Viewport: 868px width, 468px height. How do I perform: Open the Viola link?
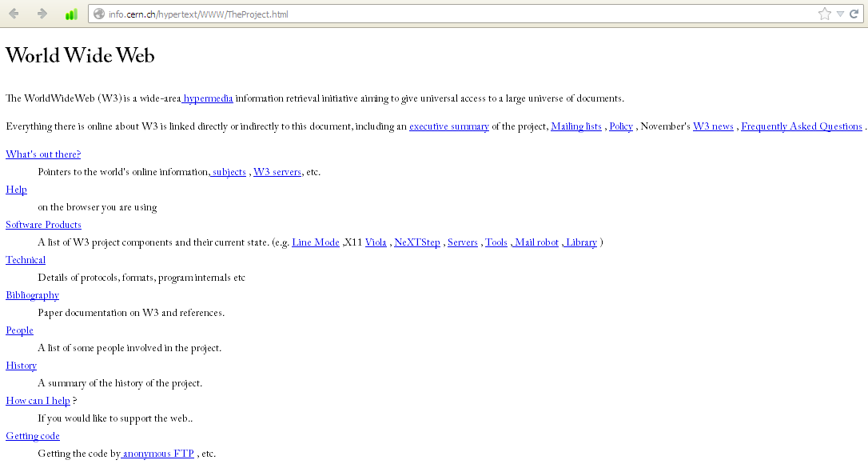point(376,242)
